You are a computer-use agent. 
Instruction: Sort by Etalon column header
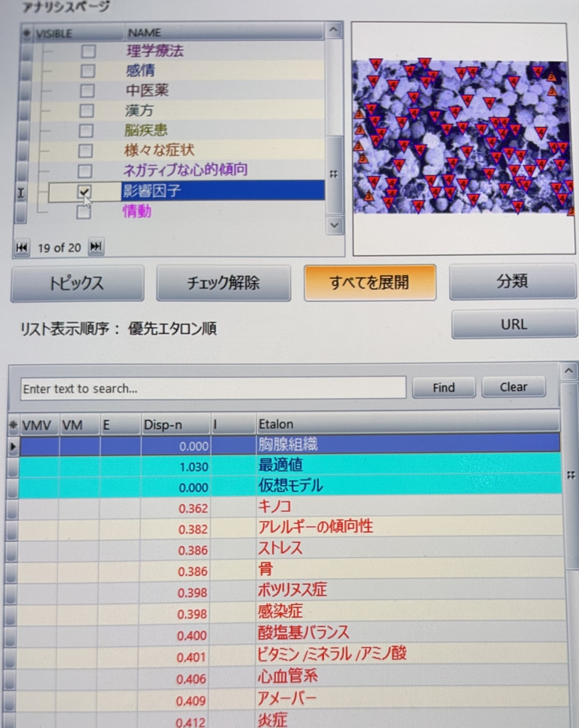coord(406,424)
